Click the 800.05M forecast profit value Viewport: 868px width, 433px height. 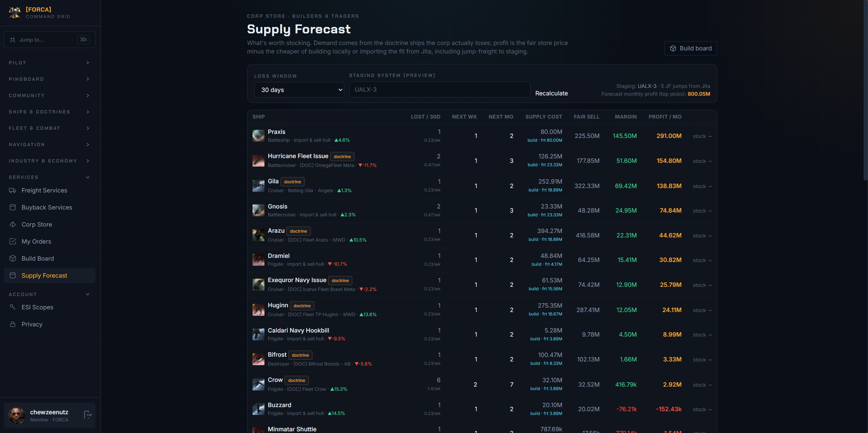pos(699,94)
